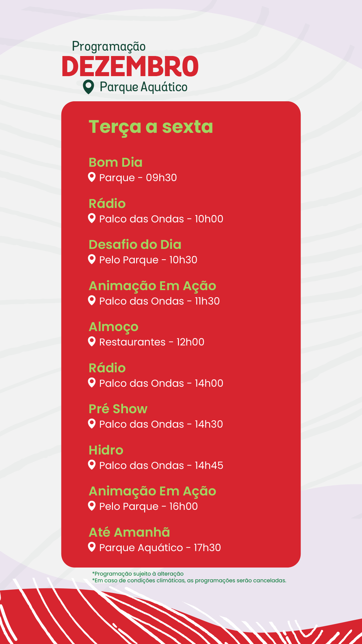This screenshot has height=644, width=362.
Task: Click the Hidro event title
Action: point(106,450)
